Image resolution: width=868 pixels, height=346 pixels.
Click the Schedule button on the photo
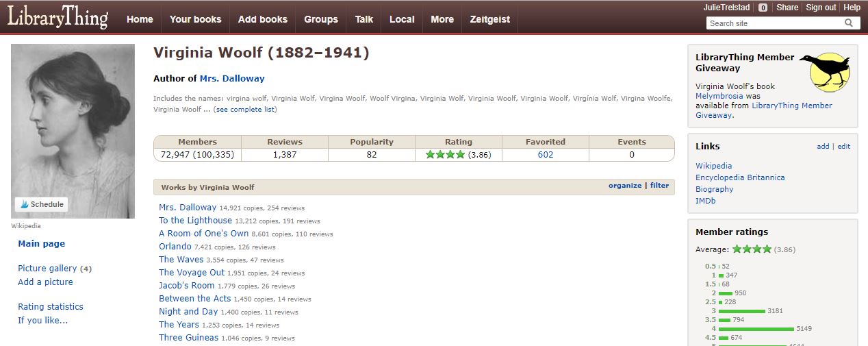(x=42, y=204)
